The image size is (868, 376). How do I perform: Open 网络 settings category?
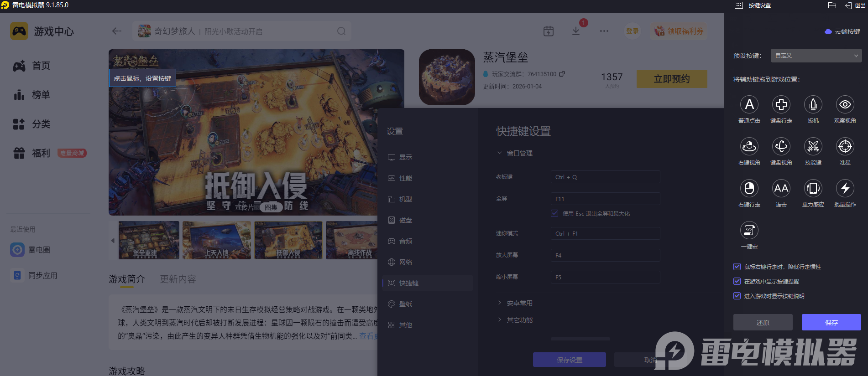[428, 262]
